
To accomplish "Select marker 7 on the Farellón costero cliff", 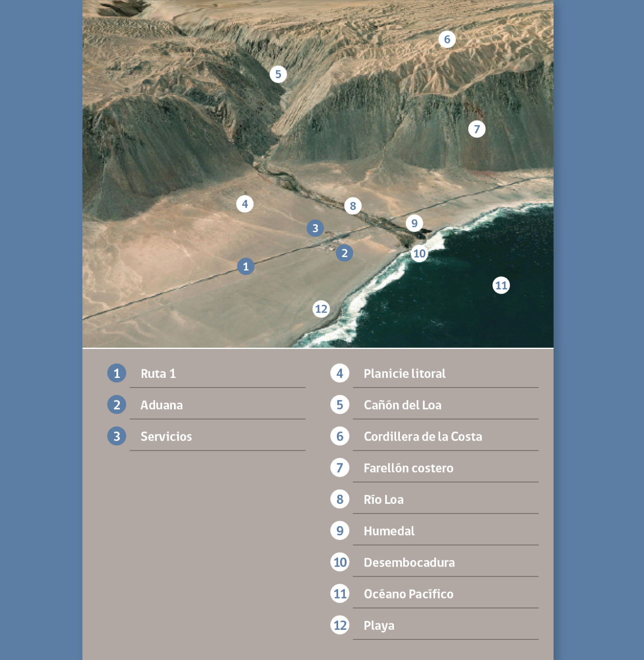I will (x=477, y=130).
